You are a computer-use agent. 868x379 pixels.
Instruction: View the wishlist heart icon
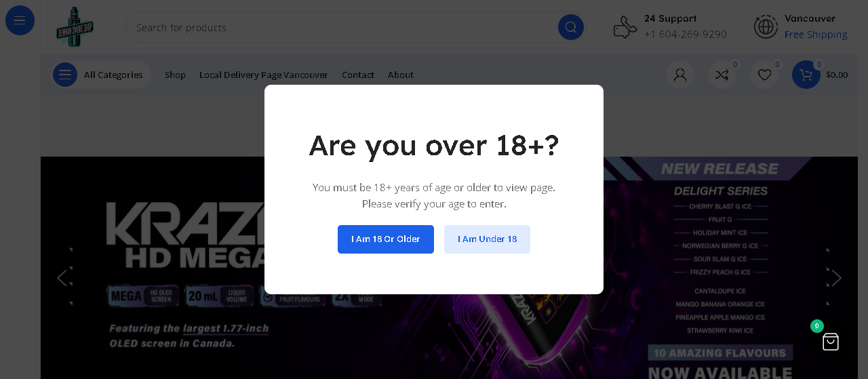[x=764, y=75]
